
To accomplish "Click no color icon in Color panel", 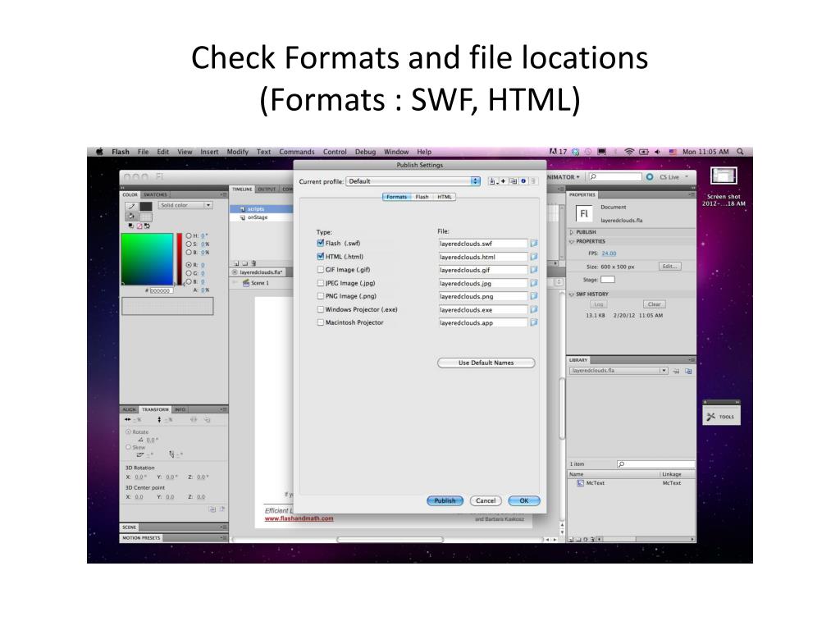I will pyautogui.click(x=139, y=226).
